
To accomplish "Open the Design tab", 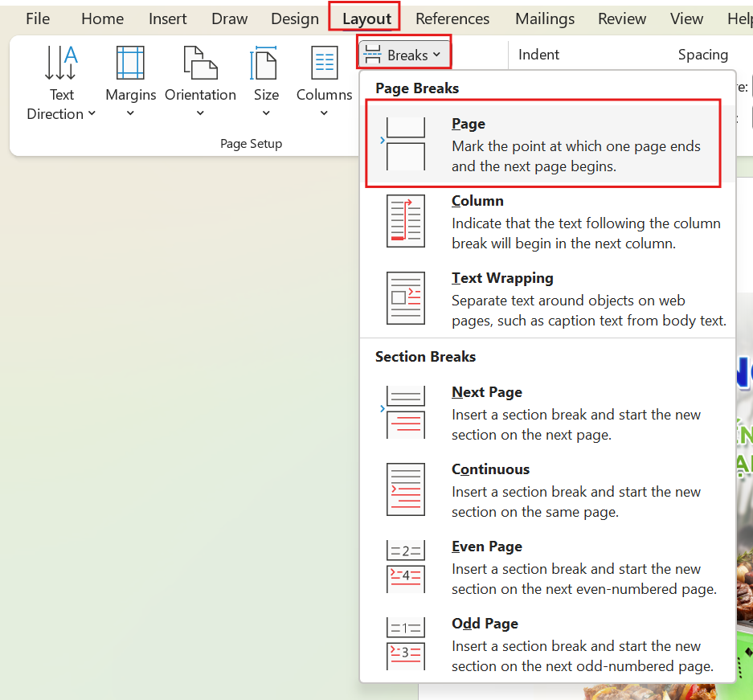I will point(295,18).
